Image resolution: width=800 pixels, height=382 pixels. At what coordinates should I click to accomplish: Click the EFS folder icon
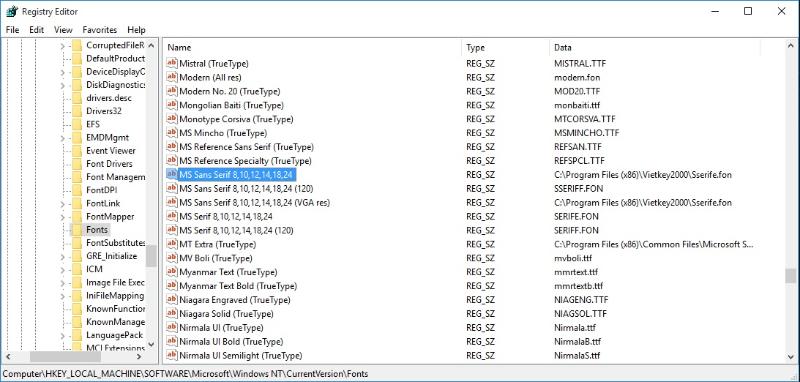[x=77, y=124]
